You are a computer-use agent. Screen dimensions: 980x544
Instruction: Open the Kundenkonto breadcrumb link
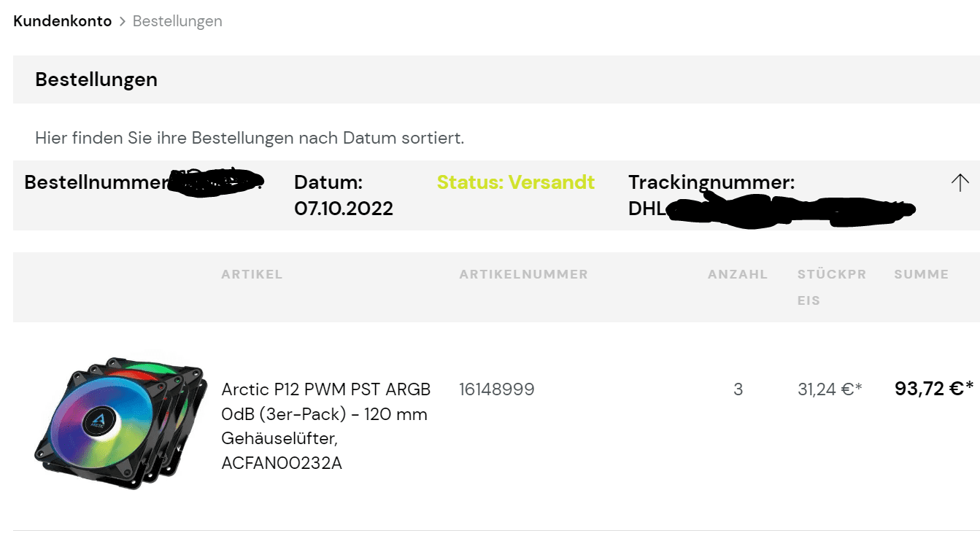[x=63, y=21]
